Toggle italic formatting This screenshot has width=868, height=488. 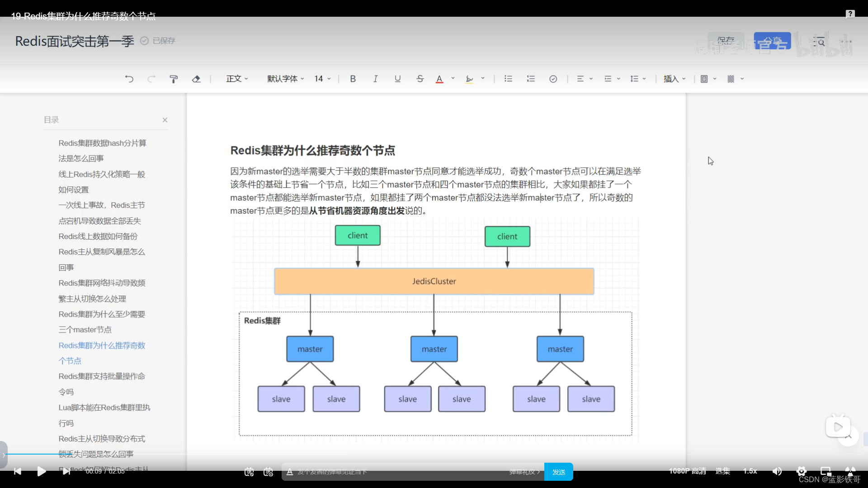375,79
